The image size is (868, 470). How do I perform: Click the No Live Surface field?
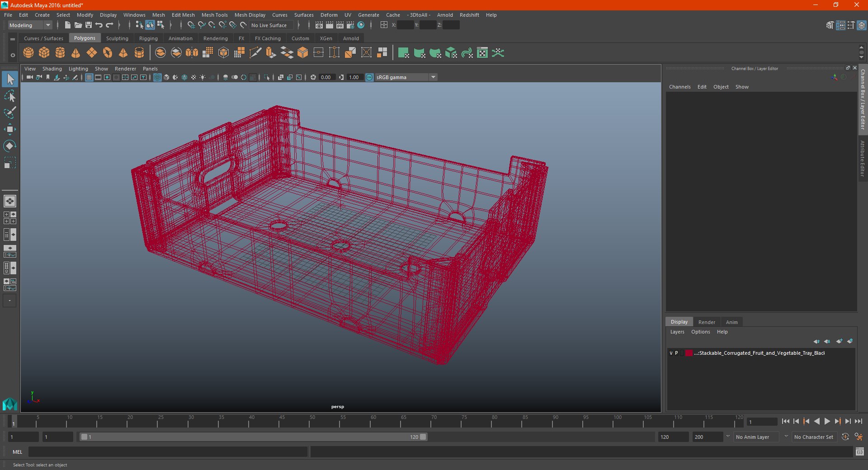tap(272, 25)
